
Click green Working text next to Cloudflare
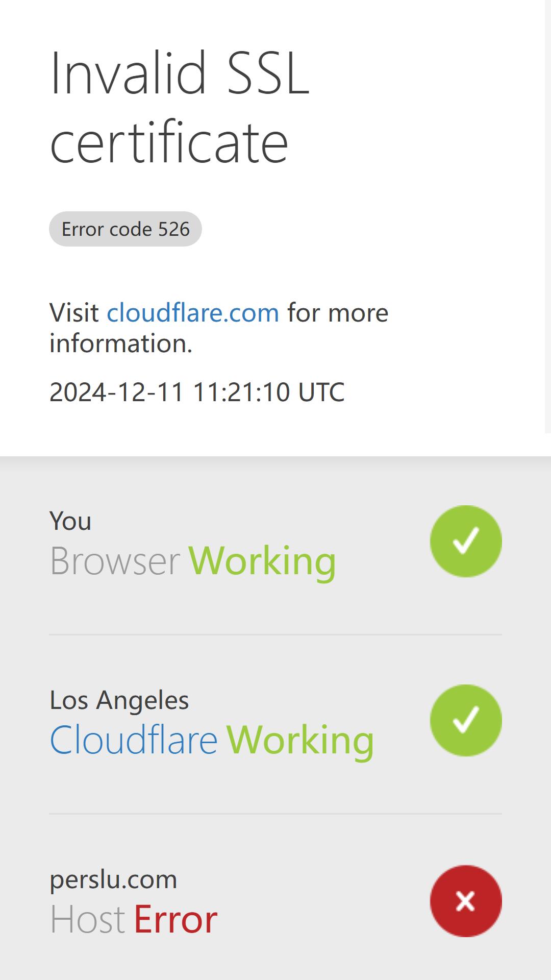click(300, 741)
